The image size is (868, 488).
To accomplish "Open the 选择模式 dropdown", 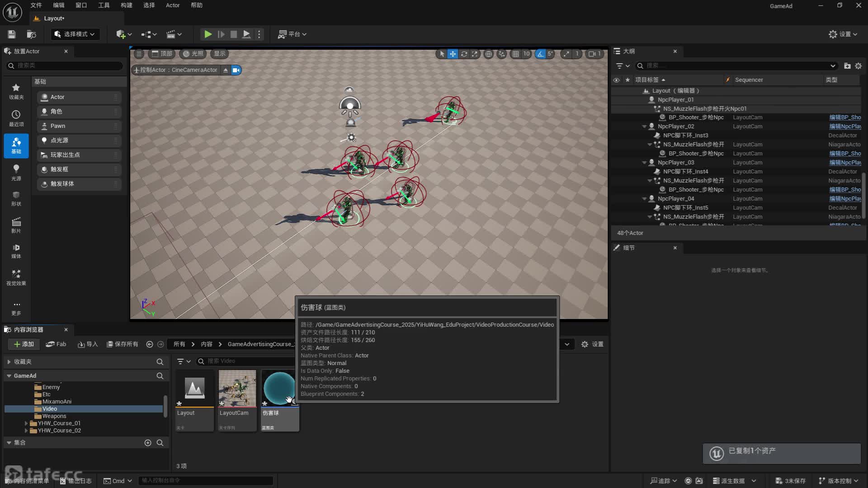I will (x=75, y=34).
